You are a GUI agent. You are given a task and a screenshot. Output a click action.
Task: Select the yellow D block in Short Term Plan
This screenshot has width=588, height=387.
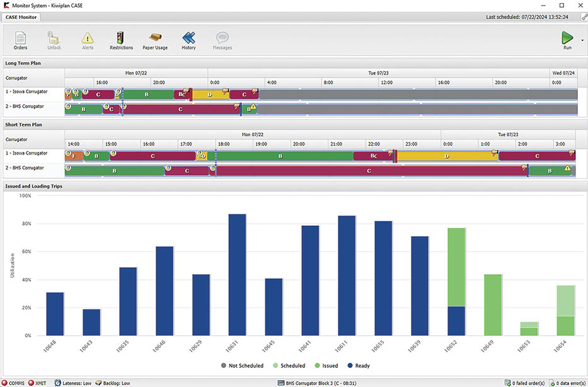click(446, 156)
